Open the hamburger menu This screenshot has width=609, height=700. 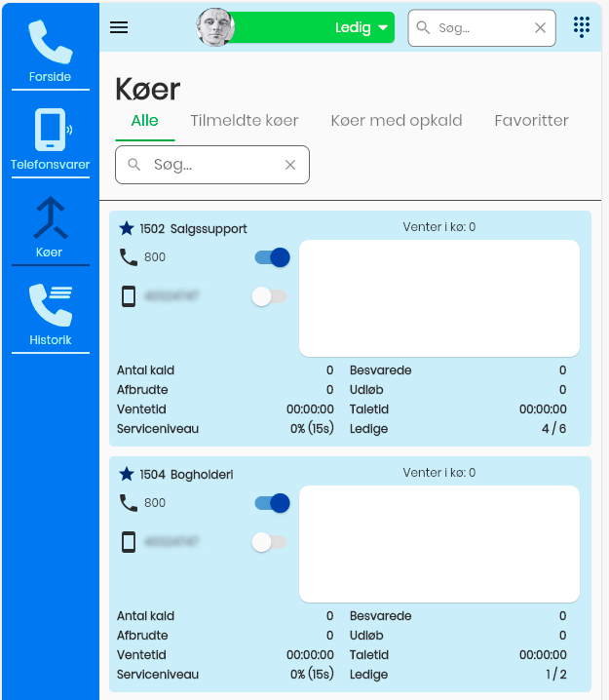pos(119,27)
